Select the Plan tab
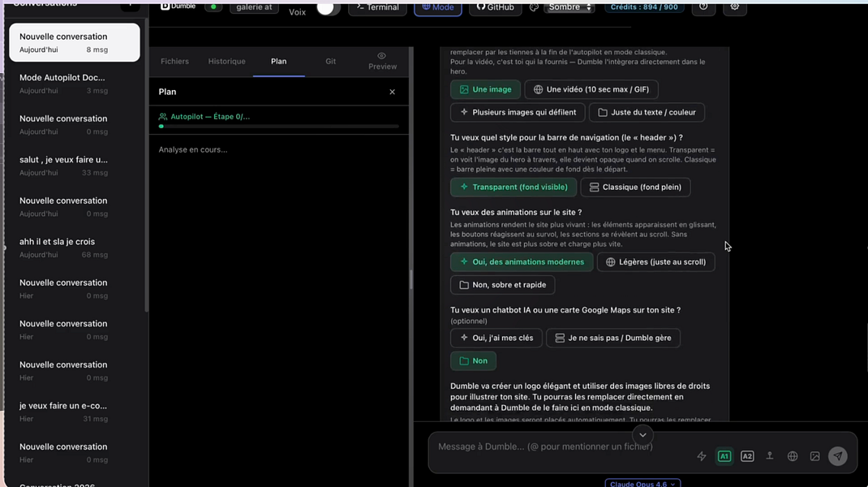Screen dimensions: 868x487 (279, 62)
